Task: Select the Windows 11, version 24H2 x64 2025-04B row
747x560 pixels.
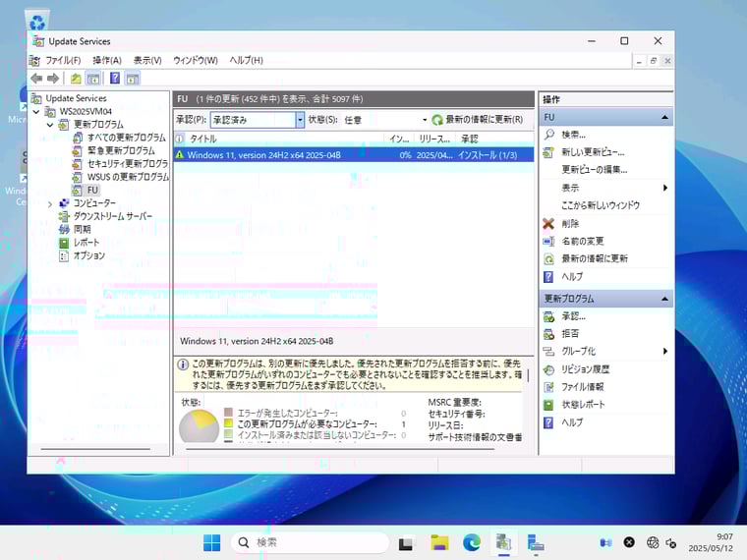Action: pyautogui.click(x=354, y=155)
